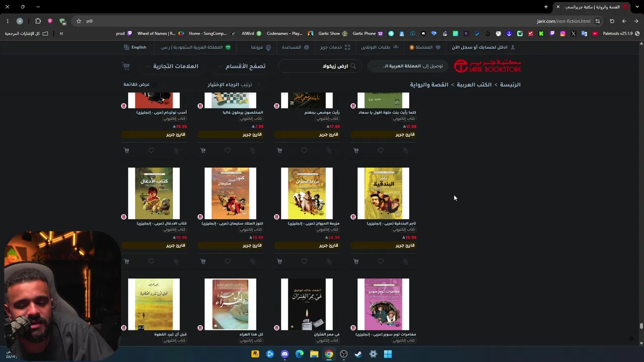Viewport: 644px width, 362px height.
Task: Add تاجر البندقية to cart
Action: click(x=356, y=261)
